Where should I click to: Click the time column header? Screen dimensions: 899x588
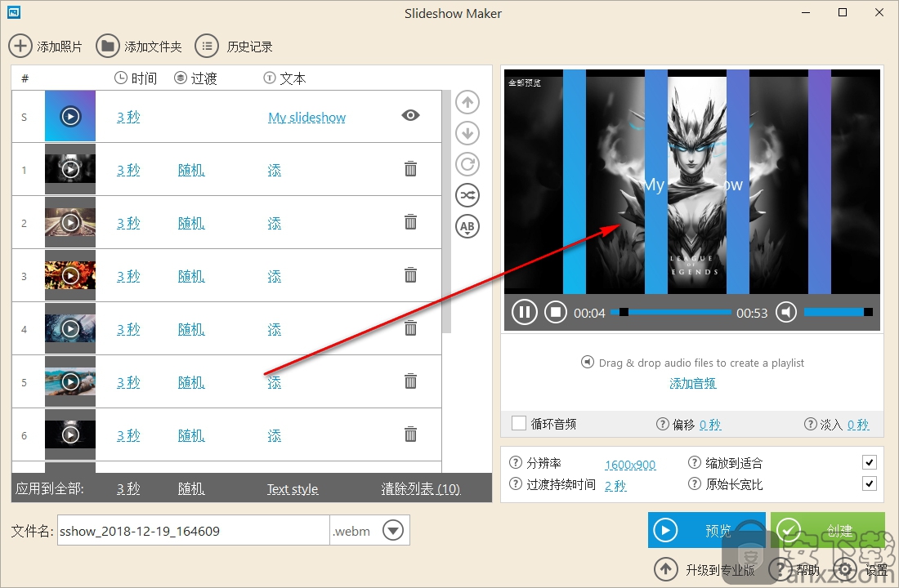(136, 78)
